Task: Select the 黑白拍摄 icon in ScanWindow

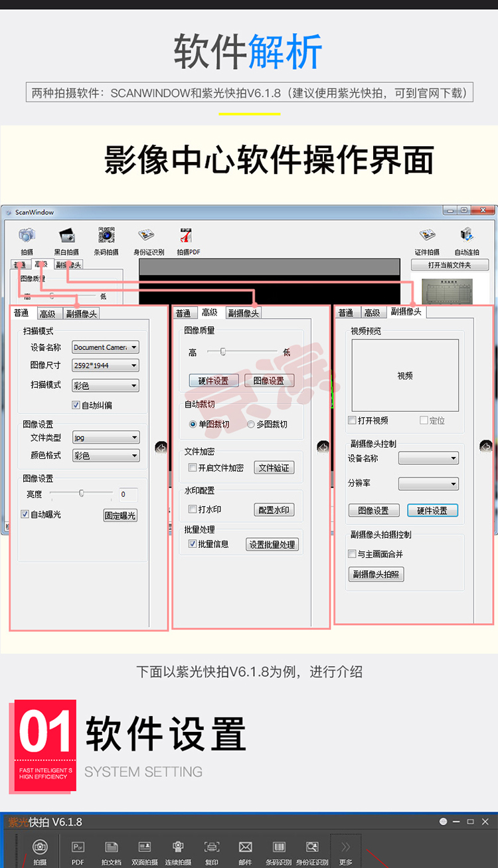Action: [66, 236]
